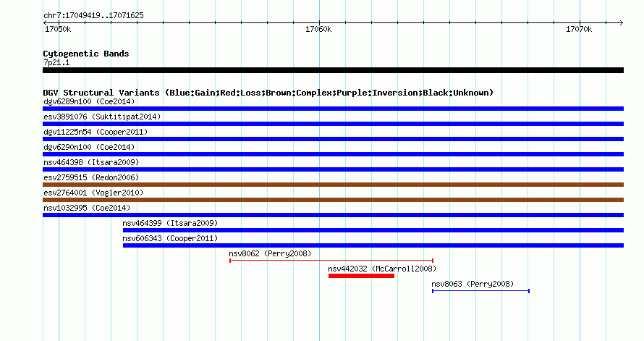
Task: Click the nsv606343 (Cooper2011) label
Action: [x=170, y=238]
